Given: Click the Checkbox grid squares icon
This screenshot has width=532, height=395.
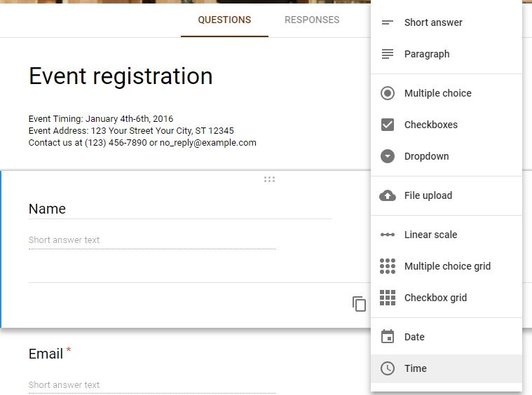Looking at the screenshot, I should [387, 298].
